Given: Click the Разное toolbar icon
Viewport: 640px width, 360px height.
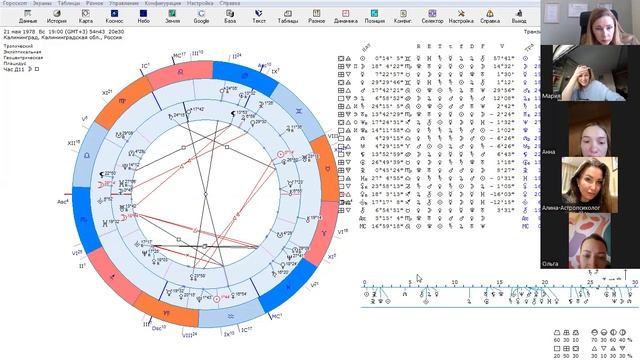Looking at the screenshot, I should [316, 16].
